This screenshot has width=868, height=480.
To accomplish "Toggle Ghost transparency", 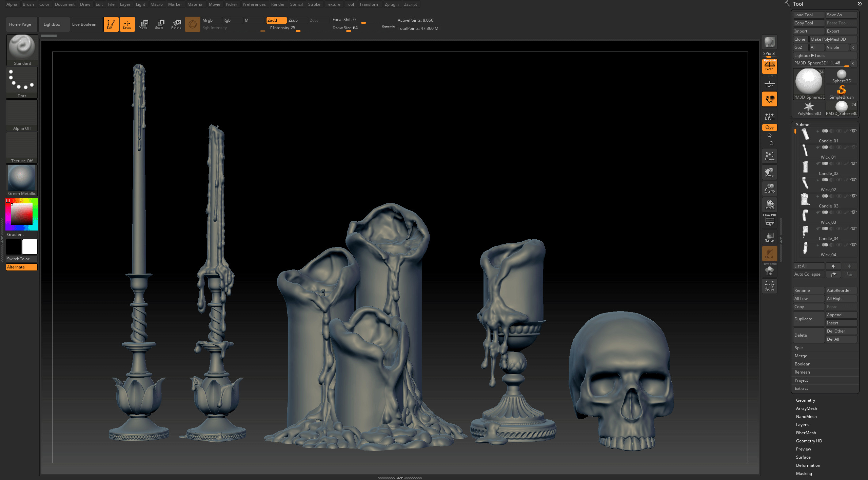I will pos(769,253).
